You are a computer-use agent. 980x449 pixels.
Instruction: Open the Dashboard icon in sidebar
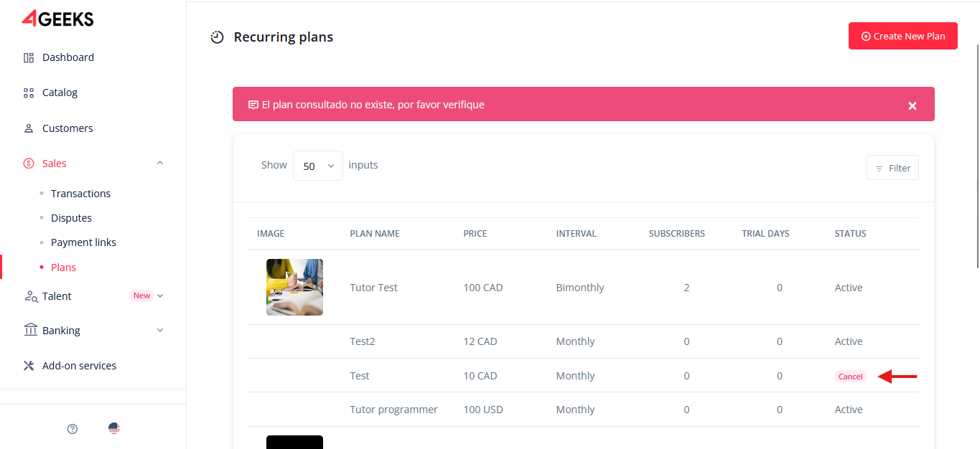point(29,57)
